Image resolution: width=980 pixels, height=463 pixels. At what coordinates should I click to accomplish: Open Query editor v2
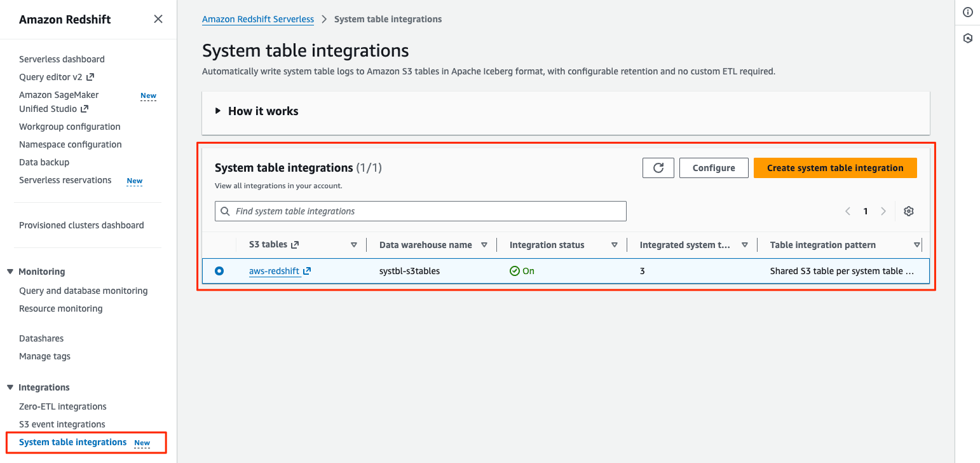click(51, 77)
